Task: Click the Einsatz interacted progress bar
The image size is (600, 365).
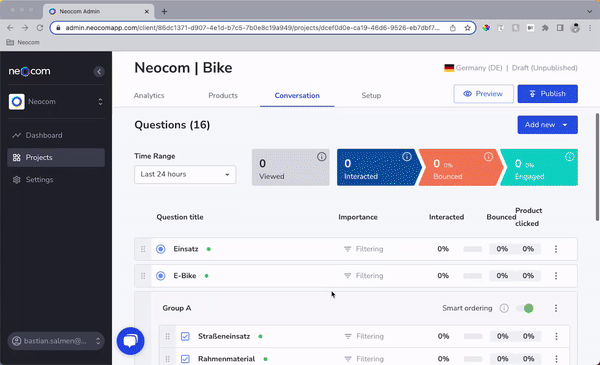Action: tap(473, 249)
